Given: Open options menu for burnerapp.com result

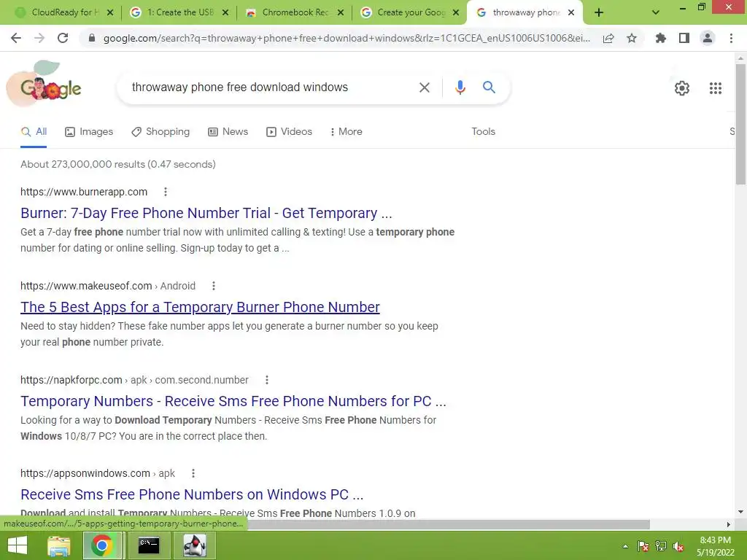Looking at the screenshot, I should point(166,192).
